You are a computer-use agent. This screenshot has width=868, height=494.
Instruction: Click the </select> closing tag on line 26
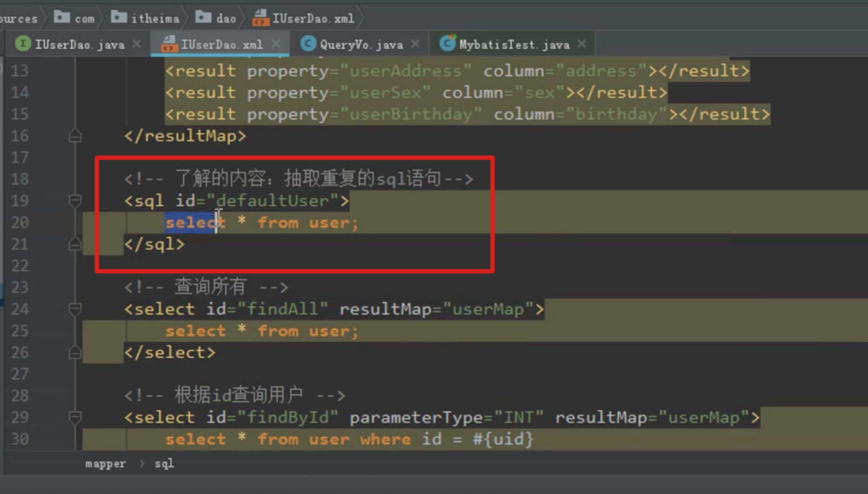[169, 352]
